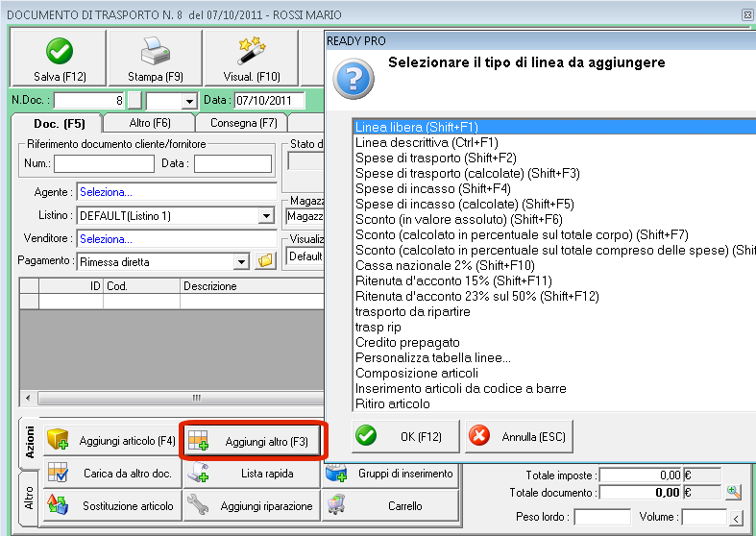This screenshot has height=536, width=756.
Task: Click the Data field showing 07/10/2011
Action: click(x=270, y=100)
